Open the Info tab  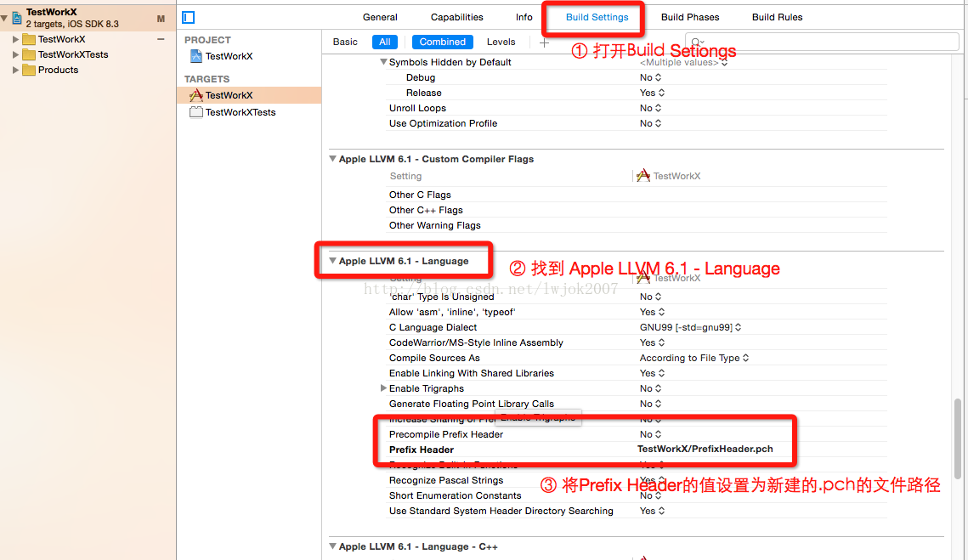[524, 17]
